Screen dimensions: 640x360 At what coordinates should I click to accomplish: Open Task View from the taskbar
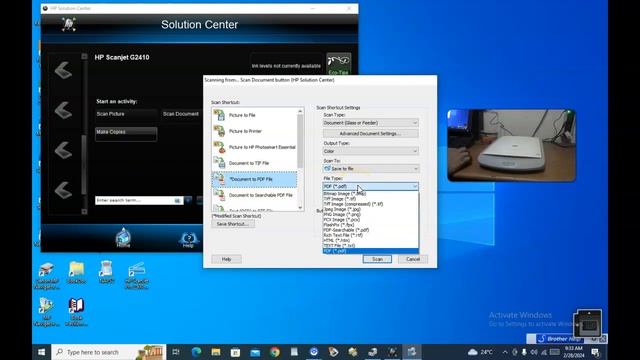tap(176, 352)
